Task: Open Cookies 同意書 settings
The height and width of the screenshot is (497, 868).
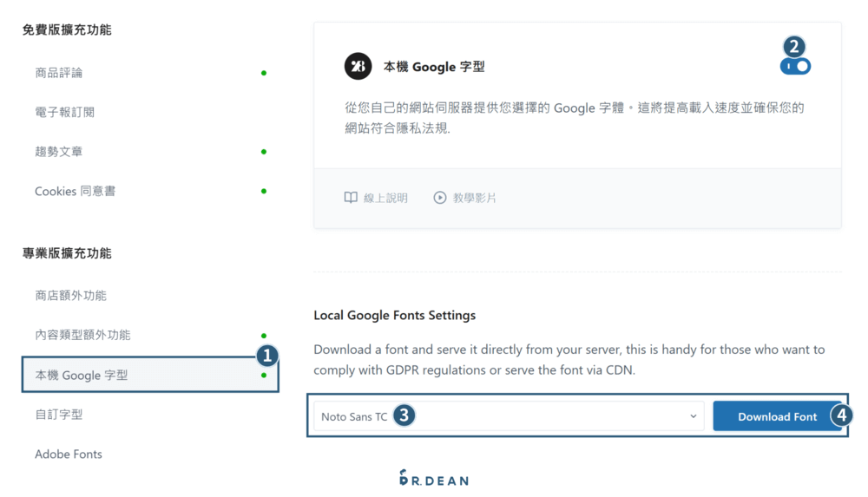Action: tap(76, 191)
